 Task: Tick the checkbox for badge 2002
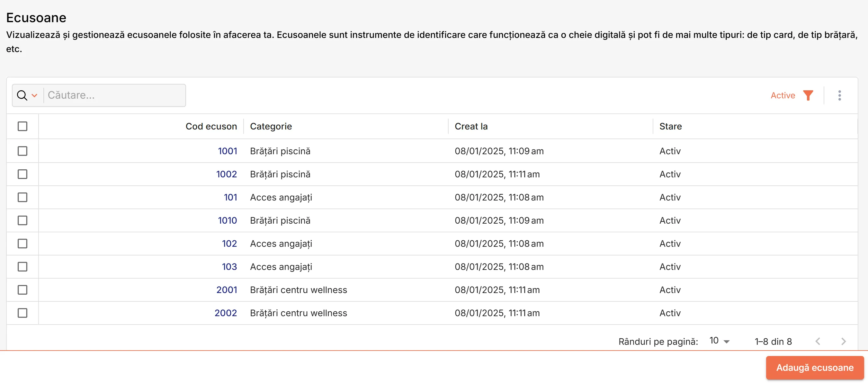coord(22,313)
